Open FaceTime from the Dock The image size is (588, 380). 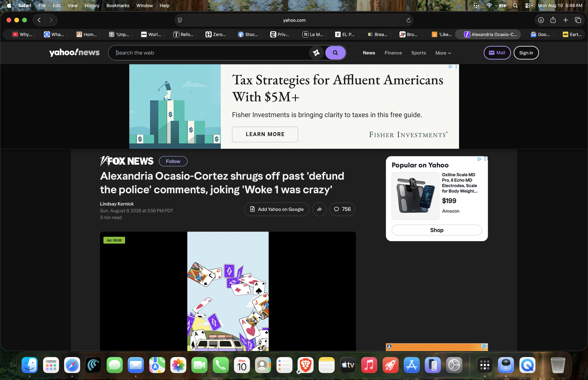tap(199, 365)
